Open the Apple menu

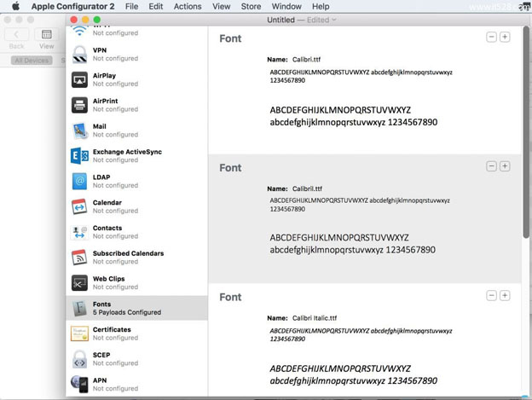[x=15, y=6]
